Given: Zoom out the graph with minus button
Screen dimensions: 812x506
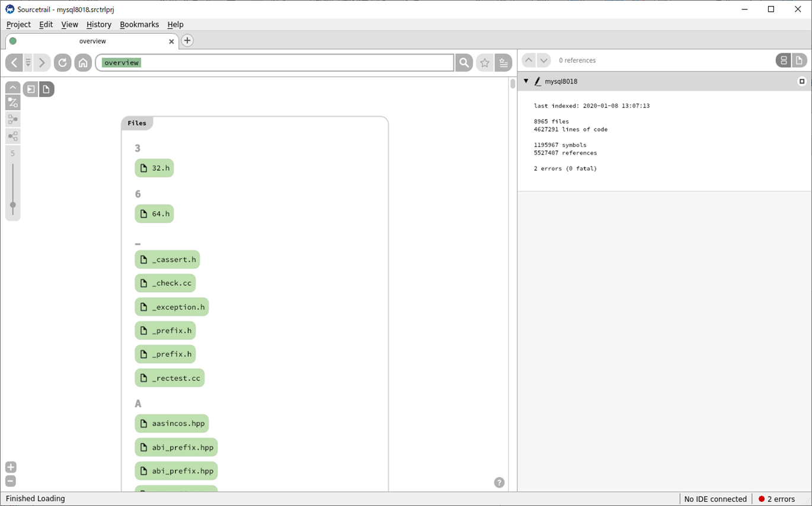Looking at the screenshot, I should point(11,481).
